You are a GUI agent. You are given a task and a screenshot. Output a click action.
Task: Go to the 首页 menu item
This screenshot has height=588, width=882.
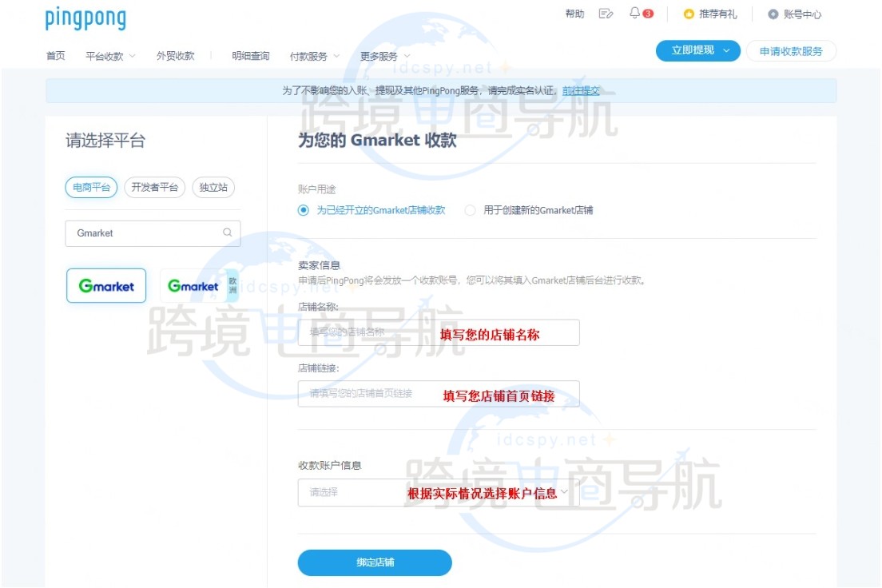54,56
